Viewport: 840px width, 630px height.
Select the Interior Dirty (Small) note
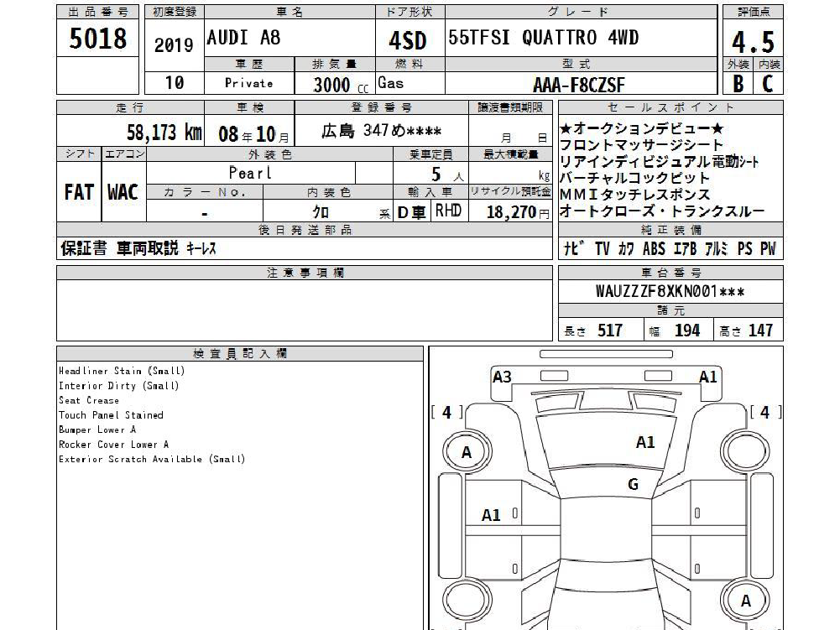[119, 386]
